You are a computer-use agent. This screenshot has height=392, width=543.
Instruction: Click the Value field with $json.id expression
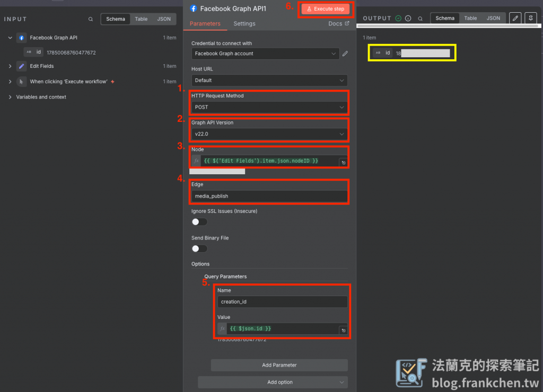tap(283, 328)
